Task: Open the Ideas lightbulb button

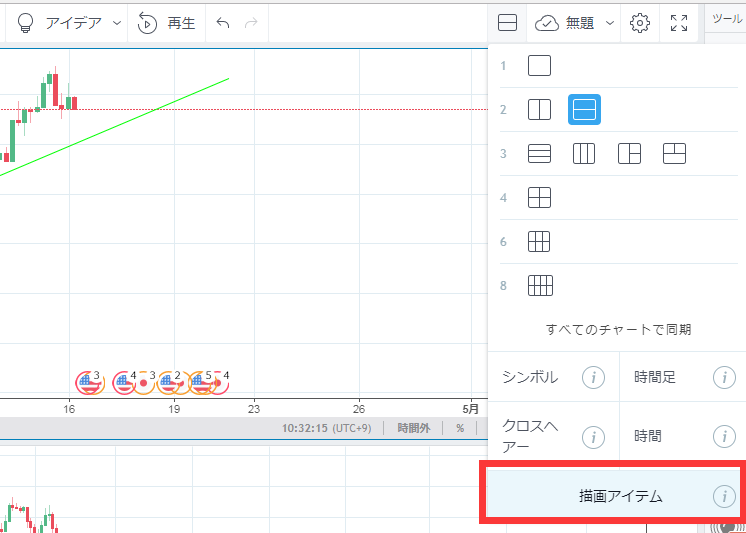Action: [x=26, y=23]
